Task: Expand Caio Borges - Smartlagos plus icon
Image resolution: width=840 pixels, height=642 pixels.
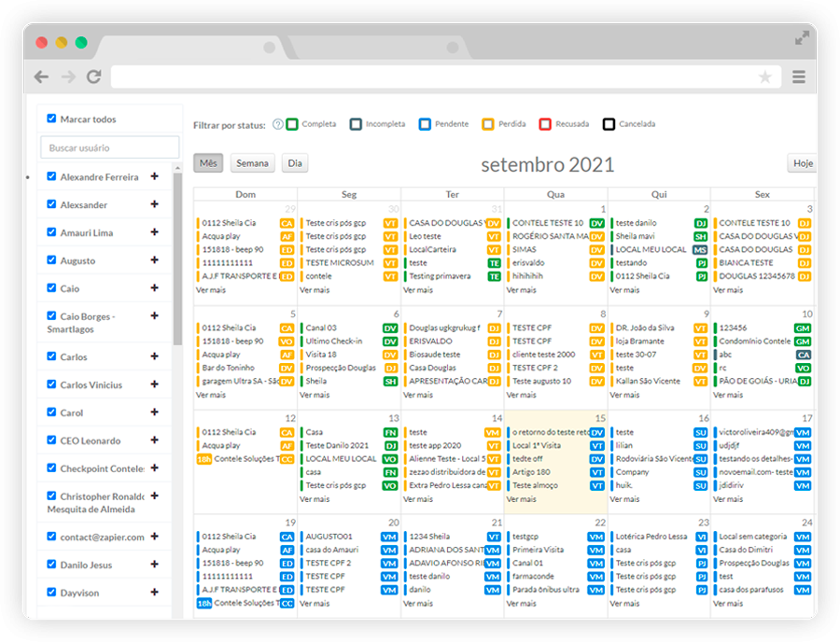Action: click(154, 315)
